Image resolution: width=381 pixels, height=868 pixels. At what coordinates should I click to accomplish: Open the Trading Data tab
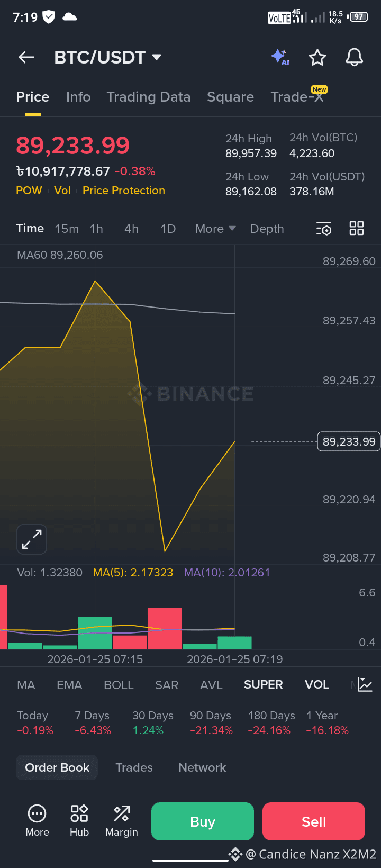pos(149,97)
